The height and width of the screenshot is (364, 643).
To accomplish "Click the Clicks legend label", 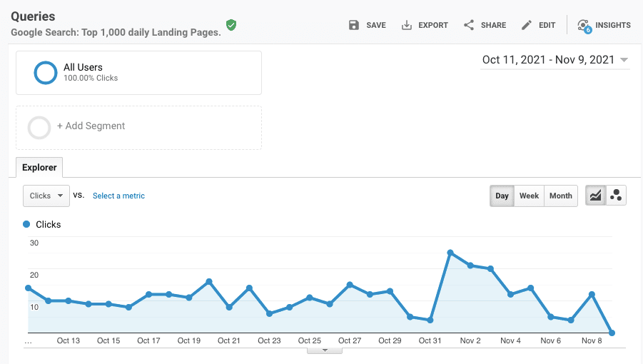I will point(49,224).
